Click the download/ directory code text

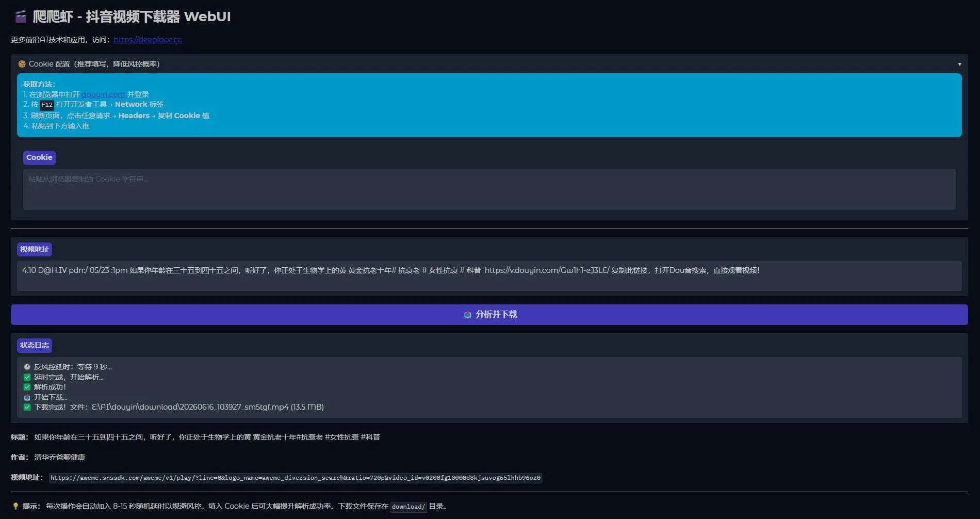(x=409, y=507)
